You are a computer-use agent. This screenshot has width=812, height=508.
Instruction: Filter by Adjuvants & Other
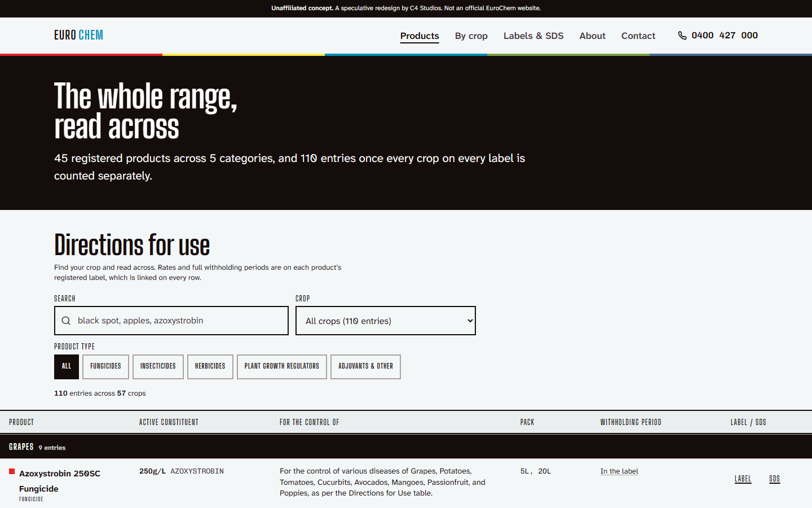pyautogui.click(x=365, y=367)
